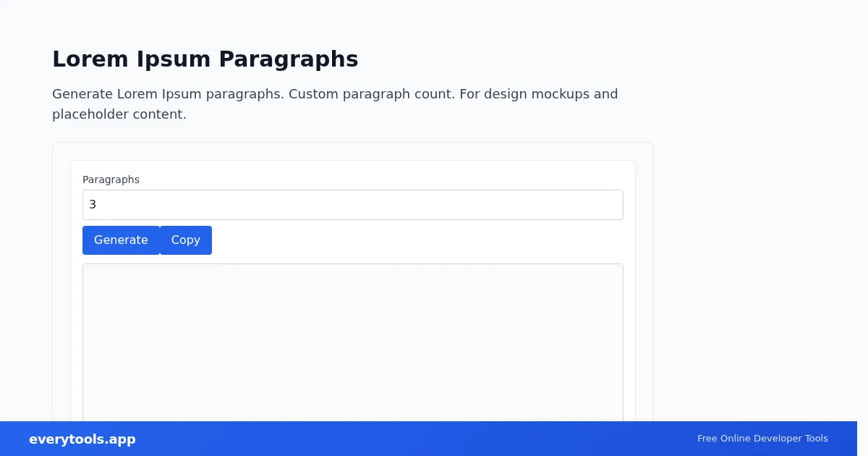Click the word 'Ipsum' in page title
Screen dimensions: 868x456
click(174, 59)
